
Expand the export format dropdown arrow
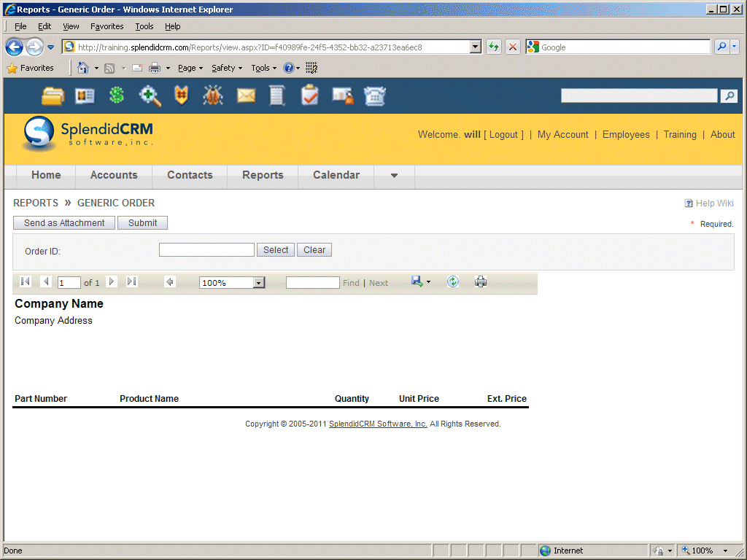point(428,282)
